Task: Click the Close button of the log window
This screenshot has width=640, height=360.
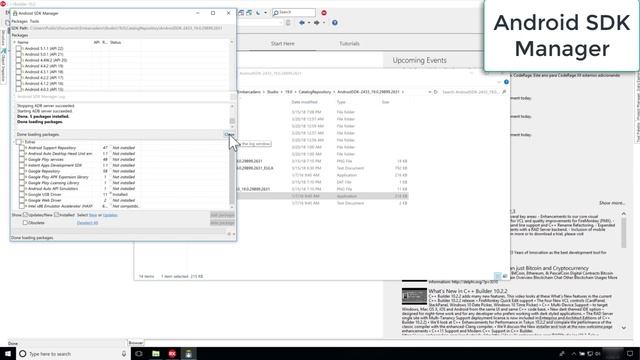Action: (x=229, y=134)
